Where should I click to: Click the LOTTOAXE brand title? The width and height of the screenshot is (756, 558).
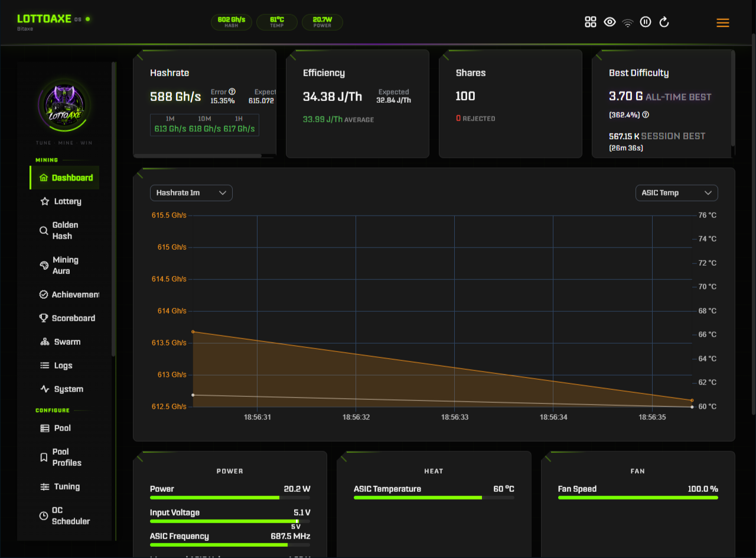44,19
